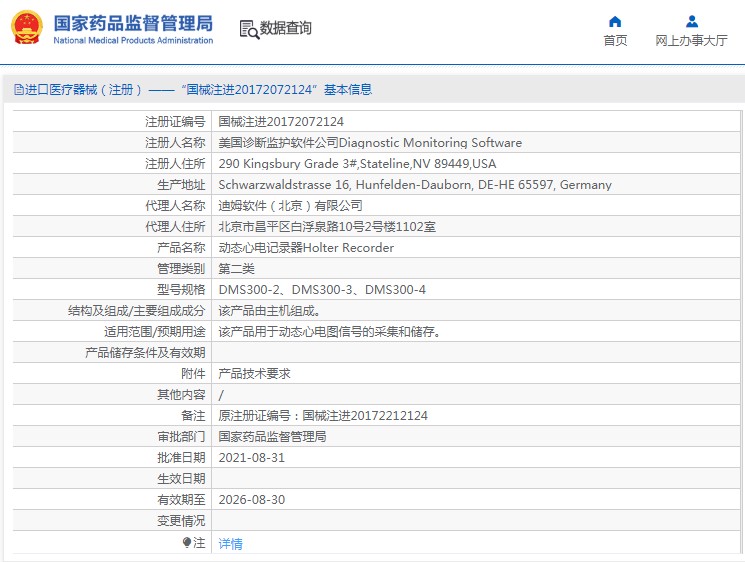The width and height of the screenshot is (745, 562).
Task: Select the 生效日期 label
Action: click(x=181, y=479)
